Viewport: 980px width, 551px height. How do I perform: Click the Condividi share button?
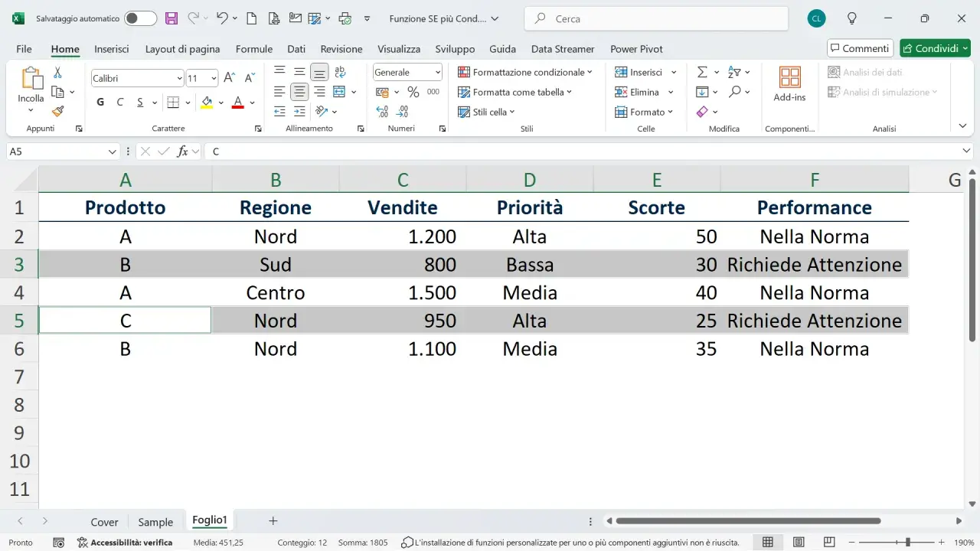point(935,48)
